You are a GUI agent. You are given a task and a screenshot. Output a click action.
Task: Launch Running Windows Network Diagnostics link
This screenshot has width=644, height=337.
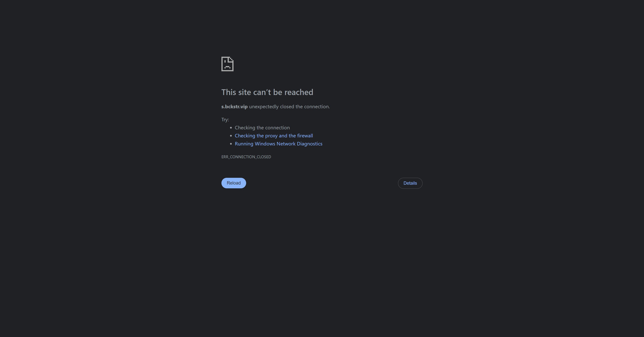(x=279, y=144)
